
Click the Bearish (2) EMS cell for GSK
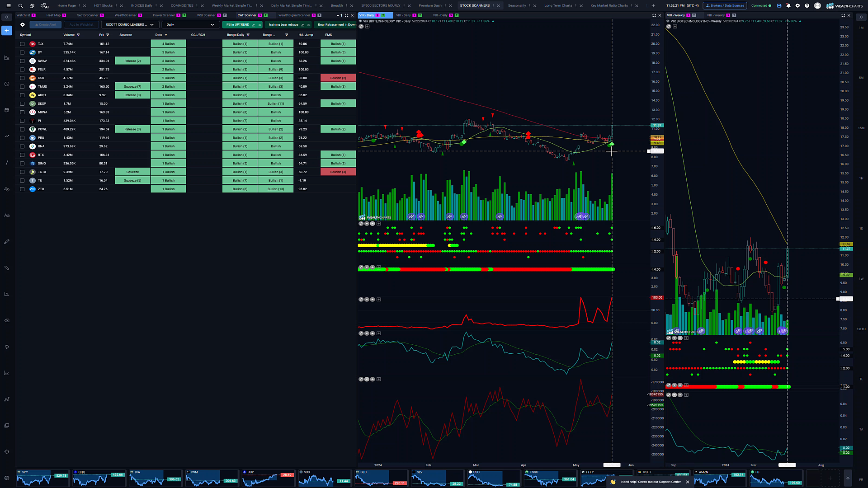(x=338, y=78)
